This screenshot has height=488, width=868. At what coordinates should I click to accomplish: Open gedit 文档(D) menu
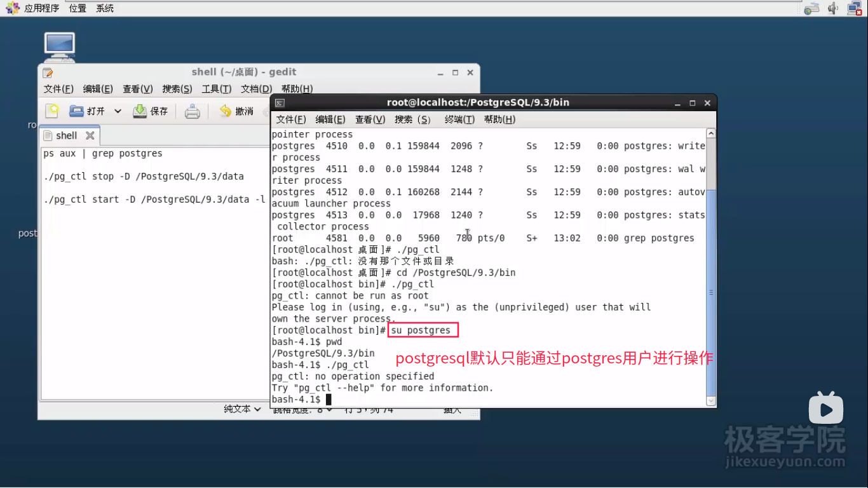point(256,89)
